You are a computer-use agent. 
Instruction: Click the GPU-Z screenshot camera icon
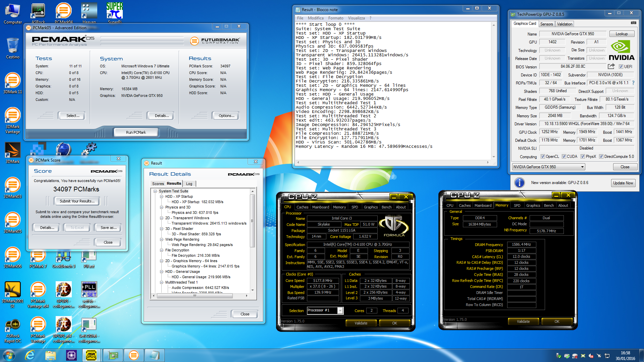point(633,23)
